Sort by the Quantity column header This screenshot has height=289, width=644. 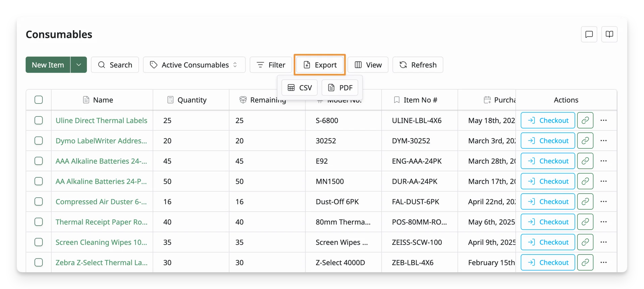click(191, 100)
